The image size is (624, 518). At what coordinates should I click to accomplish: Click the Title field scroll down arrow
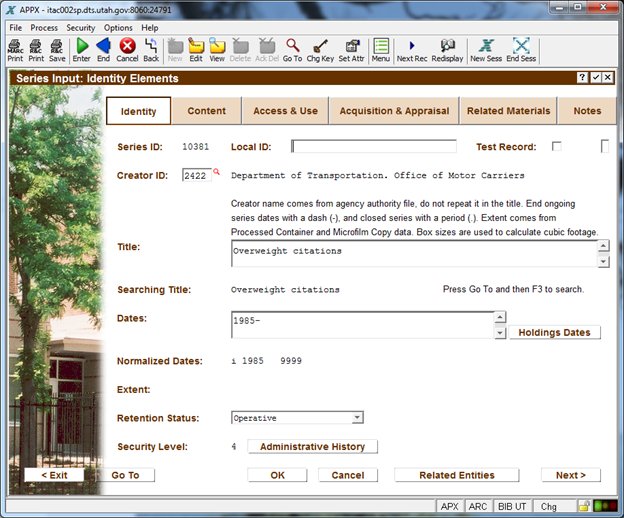point(603,262)
